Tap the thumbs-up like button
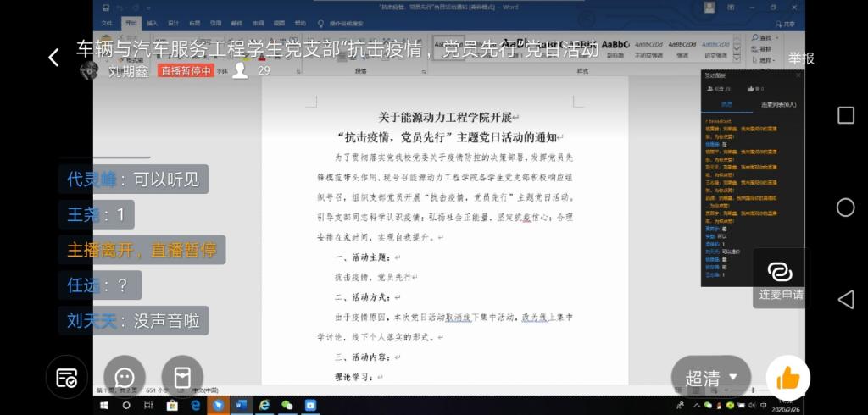868x415 pixels. coord(787,378)
